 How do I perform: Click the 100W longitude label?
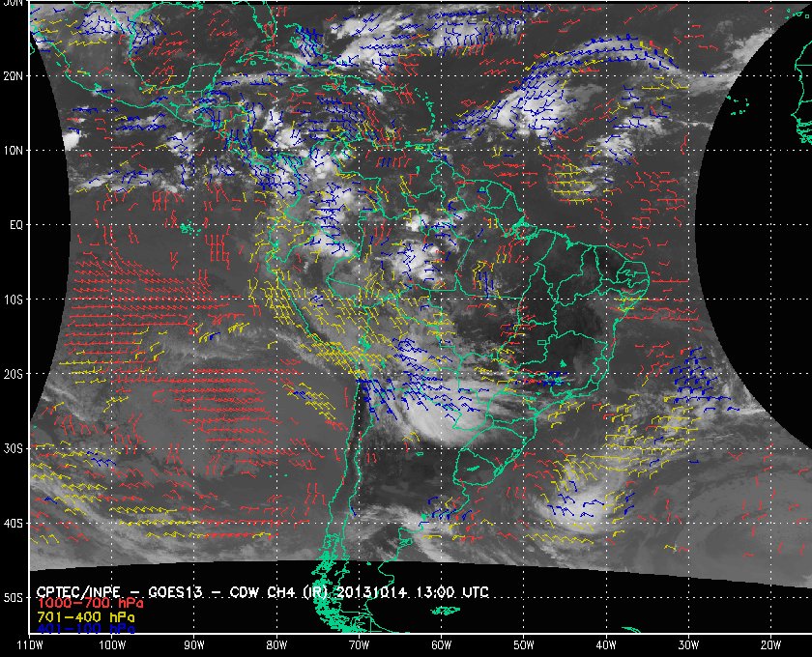point(112,644)
